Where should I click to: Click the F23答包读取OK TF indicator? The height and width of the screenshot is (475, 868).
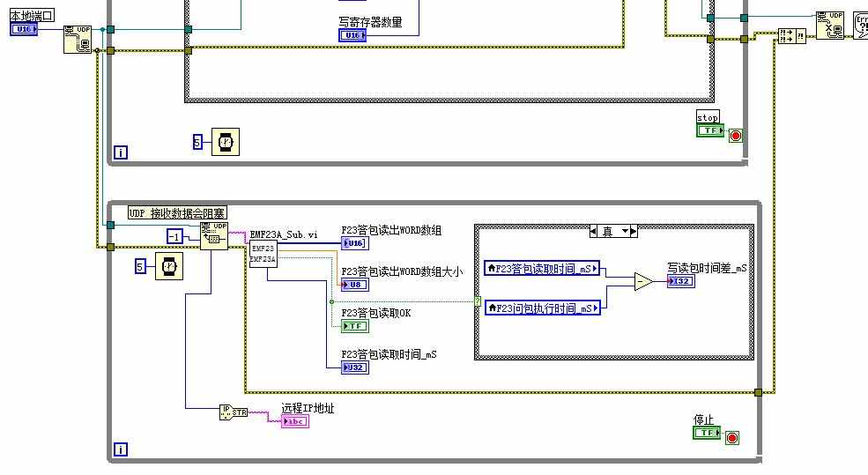pos(355,326)
